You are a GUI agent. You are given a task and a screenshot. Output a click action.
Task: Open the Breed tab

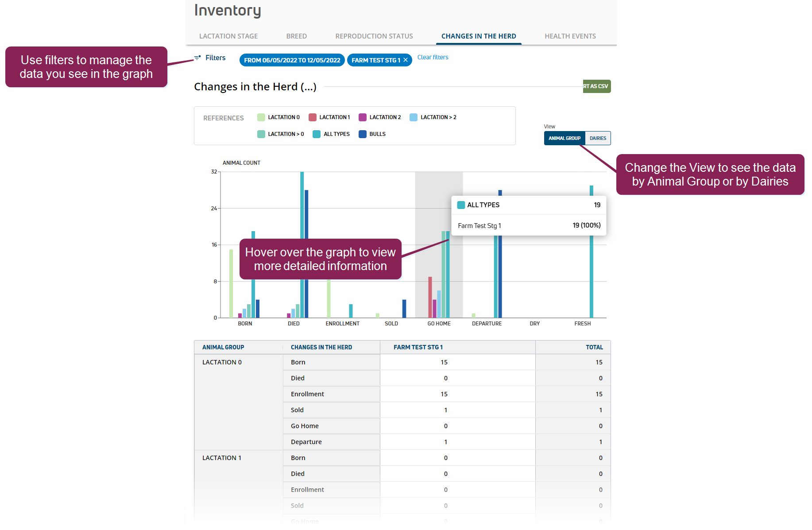point(296,36)
